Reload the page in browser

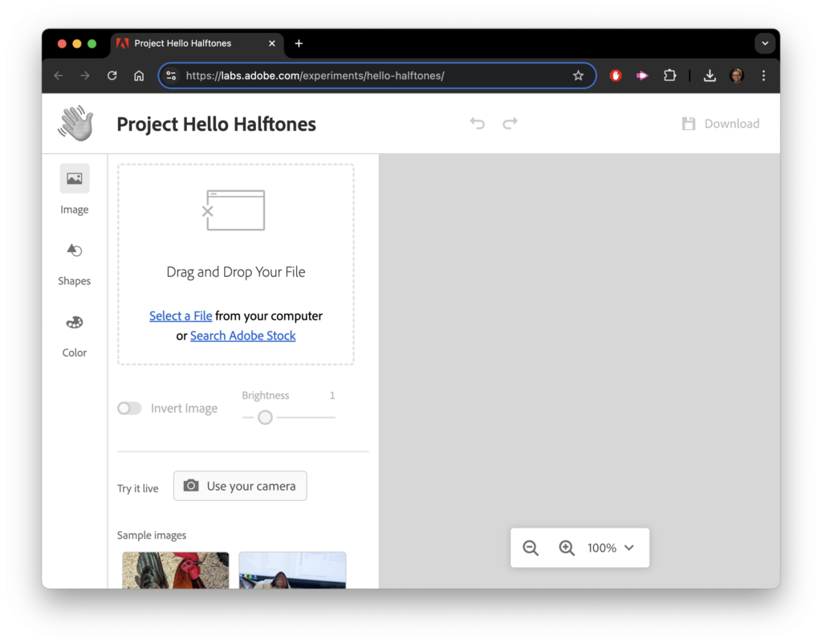112,75
